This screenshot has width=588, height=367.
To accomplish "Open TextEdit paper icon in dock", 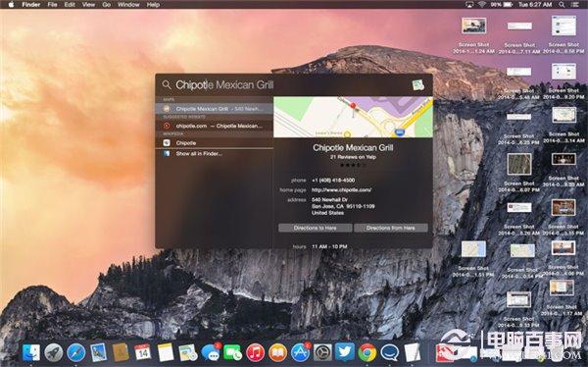I will click(x=413, y=352).
